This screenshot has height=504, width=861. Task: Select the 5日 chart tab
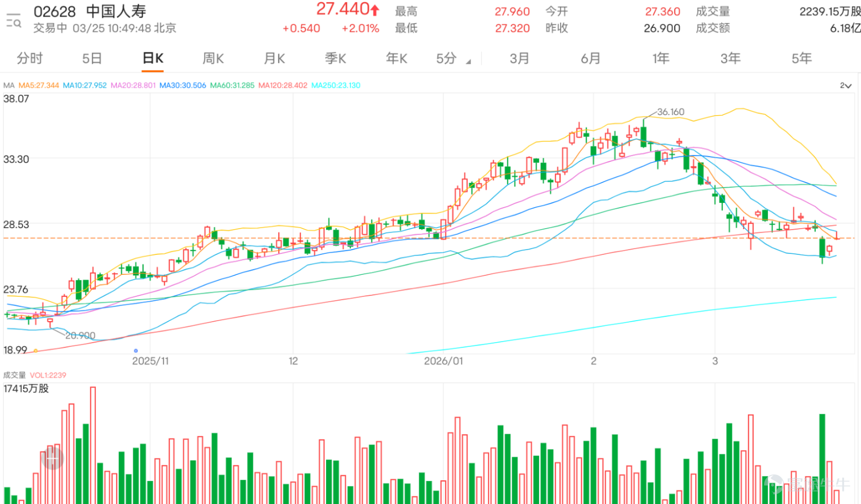coord(92,58)
